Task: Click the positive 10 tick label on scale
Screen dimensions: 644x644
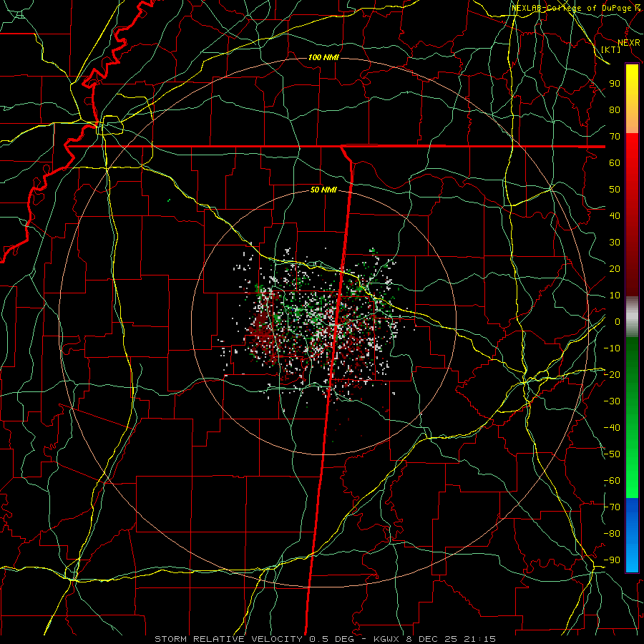Action: (x=615, y=296)
